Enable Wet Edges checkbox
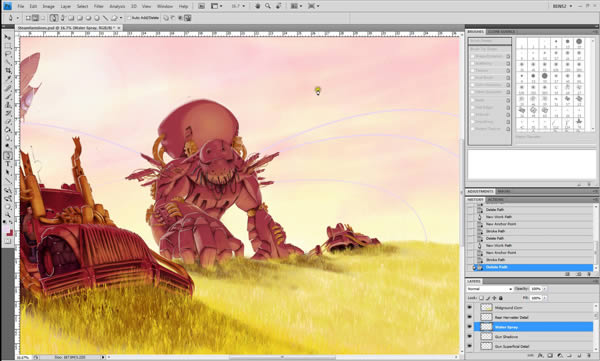Viewport: 600px width, 361px height. point(473,107)
